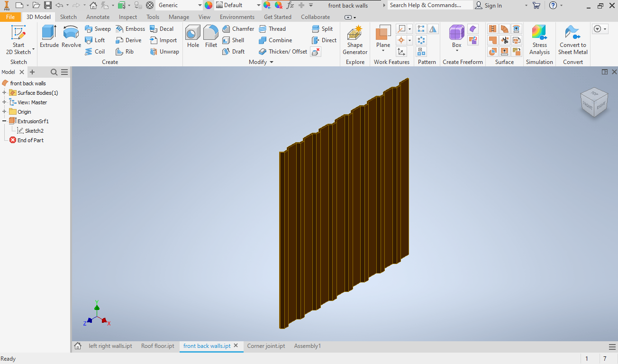Open the Combine tool

pyautogui.click(x=275, y=40)
